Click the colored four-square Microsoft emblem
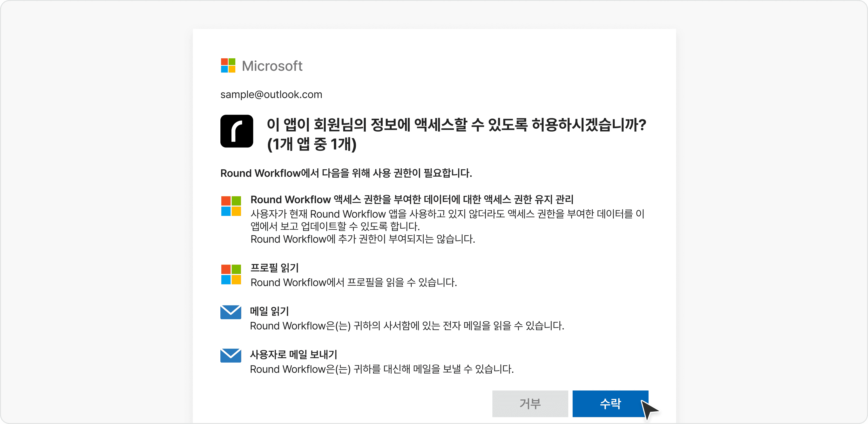The height and width of the screenshot is (424, 868). pos(228,65)
